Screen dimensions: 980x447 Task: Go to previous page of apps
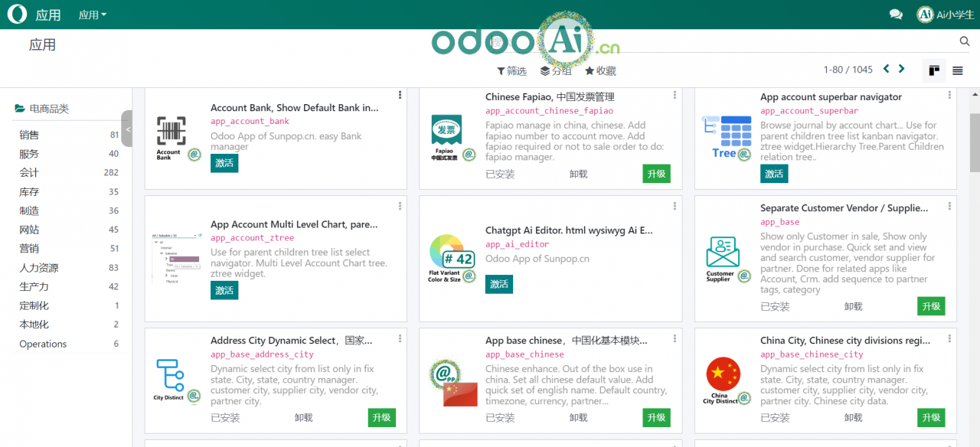pyautogui.click(x=886, y=69)
